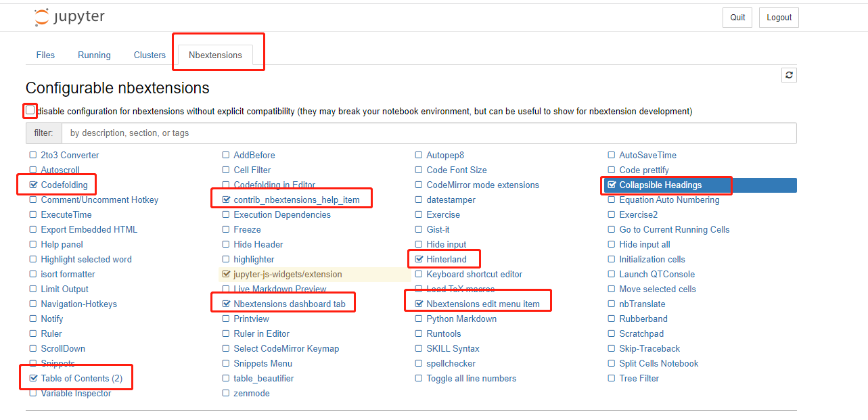Select the Printview extension
This screenshot has height=420, width=868.
tap(251, 319)
